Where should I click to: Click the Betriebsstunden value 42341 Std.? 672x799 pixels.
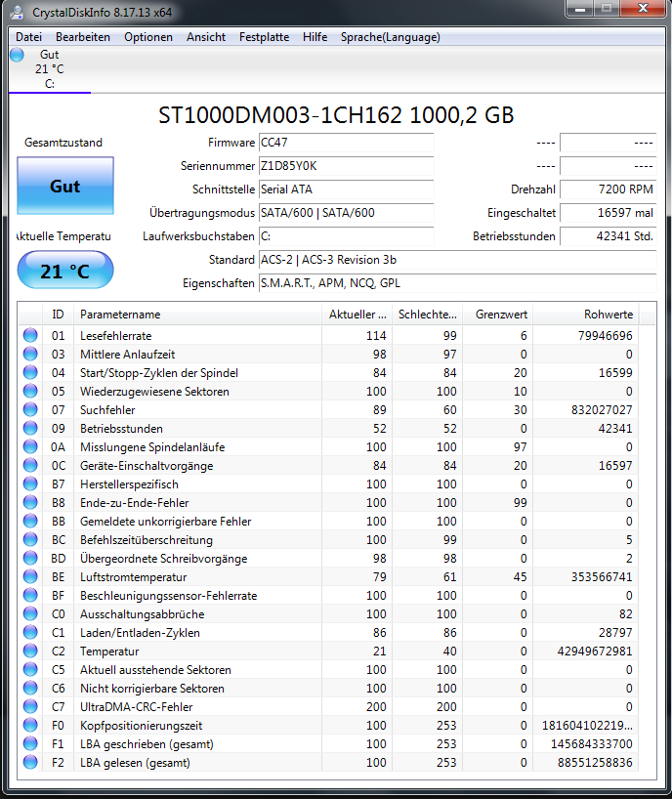pyautogui.click(x=608, y=236)
